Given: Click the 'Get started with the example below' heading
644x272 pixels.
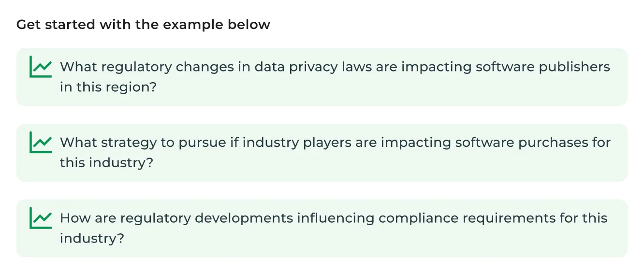Looking at the screenshot, I should 143,25.
